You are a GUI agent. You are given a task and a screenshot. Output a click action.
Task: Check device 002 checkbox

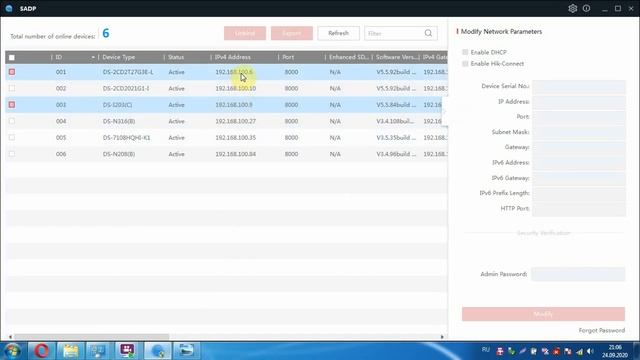pos(12,88)
